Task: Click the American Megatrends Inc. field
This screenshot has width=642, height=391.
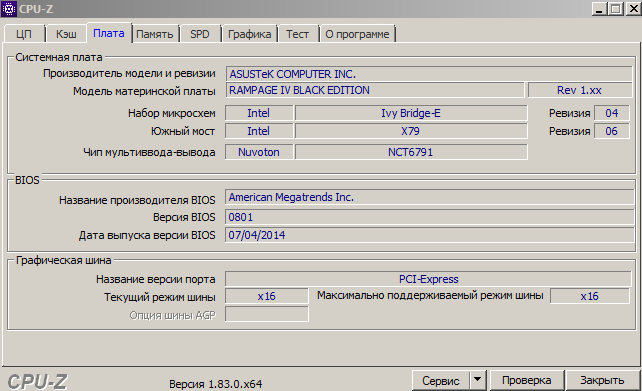Action: pos(430,197)
